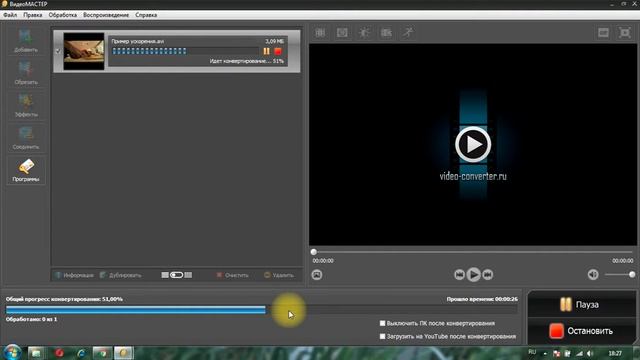Mute the player with the speaker icon
Viewport: 640px width, 360px height.
pyautogui.click(x=593, y=275)
